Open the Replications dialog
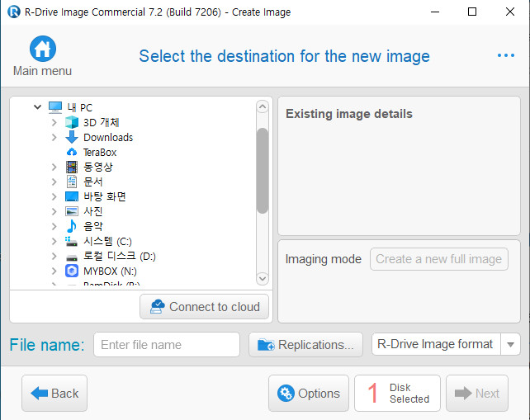This screenshot has height=420, width=530. [305, 345]
